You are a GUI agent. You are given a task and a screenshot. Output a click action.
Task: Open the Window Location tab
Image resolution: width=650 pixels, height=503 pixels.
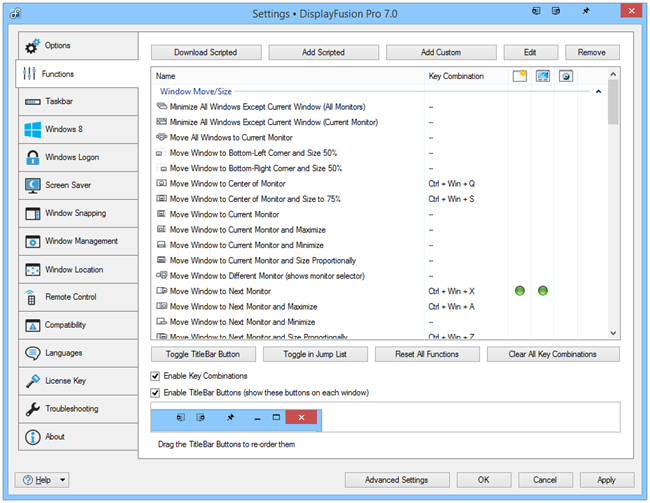78,270
